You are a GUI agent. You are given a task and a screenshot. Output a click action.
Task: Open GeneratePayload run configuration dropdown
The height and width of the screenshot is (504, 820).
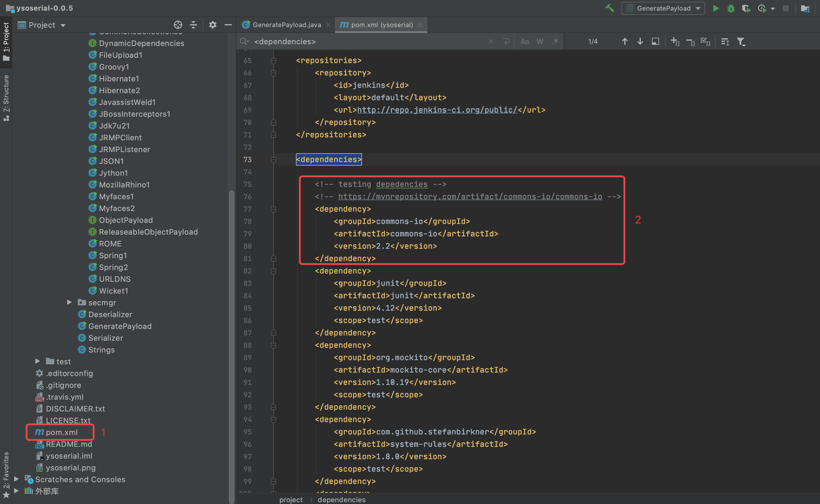(x=663, y=8)
